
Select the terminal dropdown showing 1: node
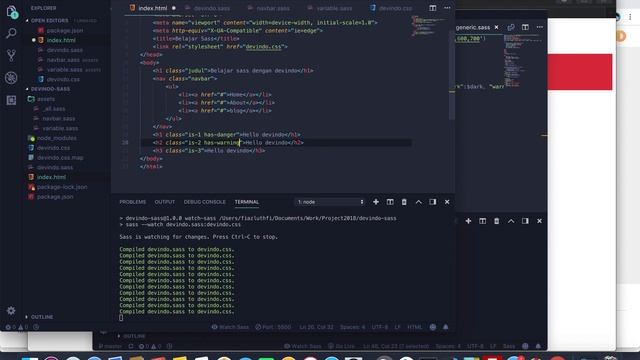tap(330, 202)
